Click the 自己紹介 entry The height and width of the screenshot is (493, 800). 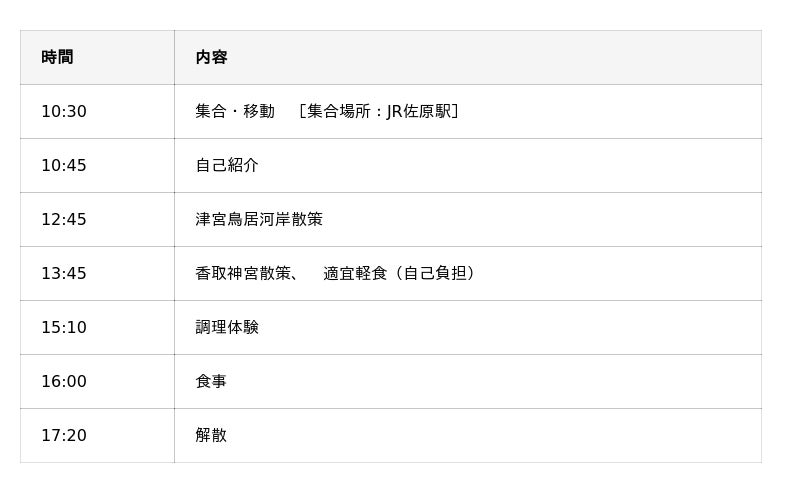tap(227, 166)
